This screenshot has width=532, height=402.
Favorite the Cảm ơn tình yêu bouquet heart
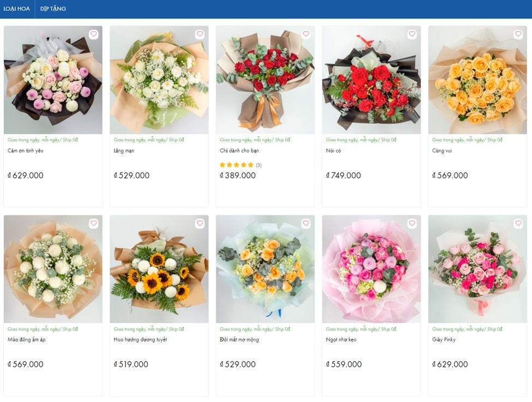click(93, 34)
